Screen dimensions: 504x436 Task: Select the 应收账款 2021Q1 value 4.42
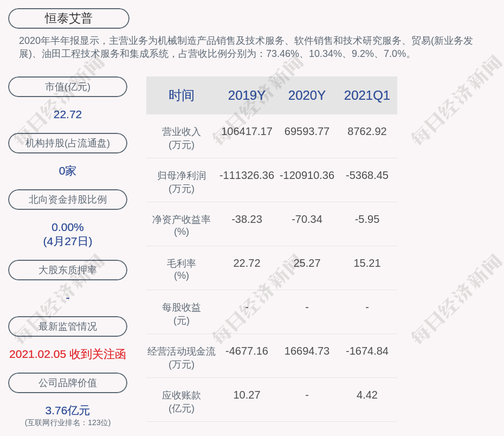(x=367, y=395)
